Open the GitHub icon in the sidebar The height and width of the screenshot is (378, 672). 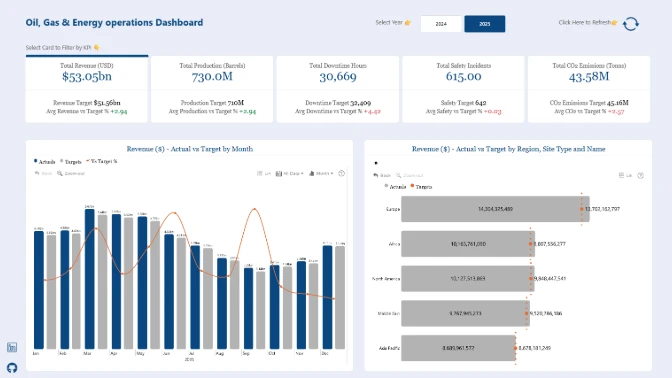(12, 368)
